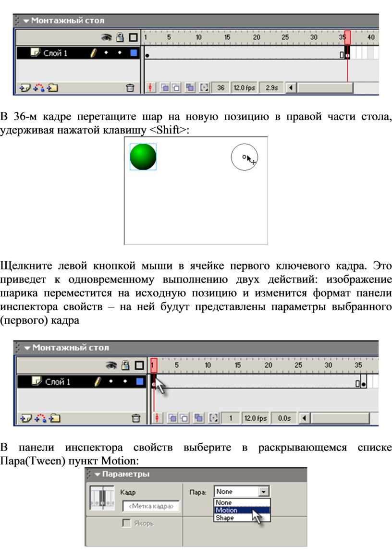Click scroll-left arrow in 2.9s timeline
Image resolution: width=392 pixels, height=559 pixels.
click(x=291, y=87)
